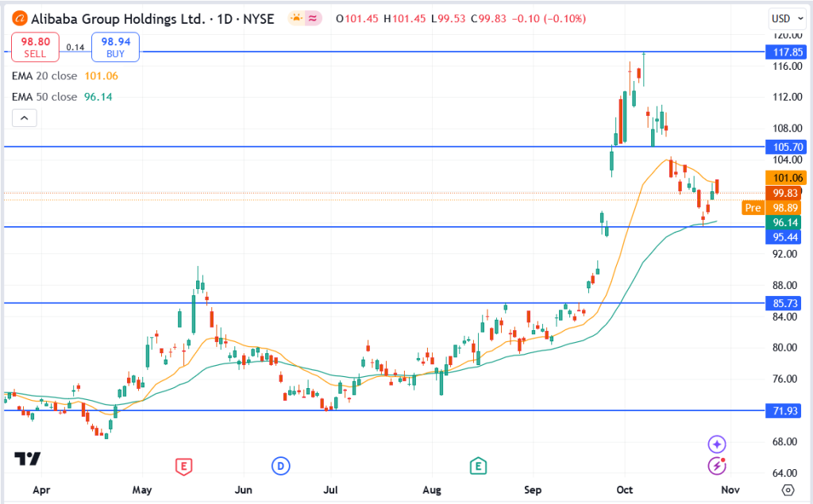Click the red 99.83 last price label
The image size is (813, 504).
(x=784, y=194)
